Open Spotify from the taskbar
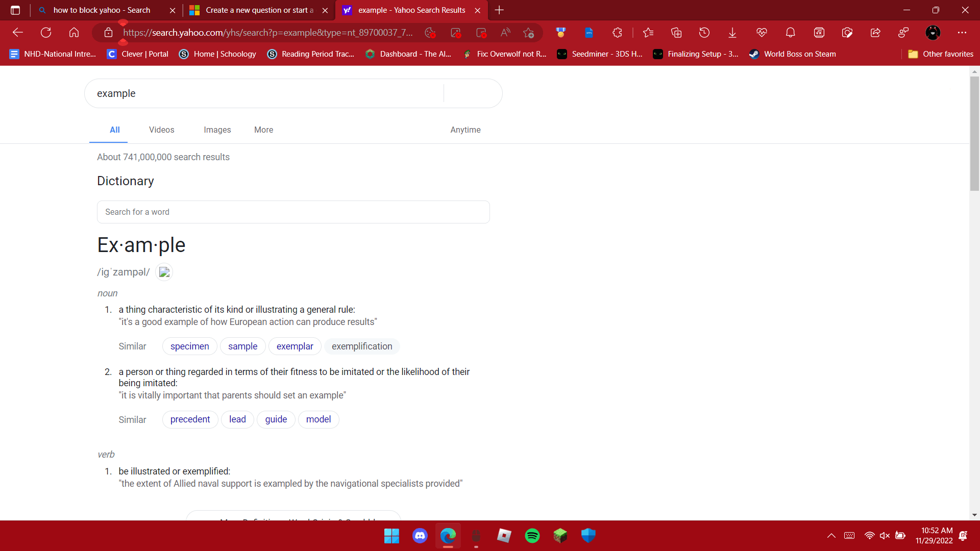 [532, 536]
